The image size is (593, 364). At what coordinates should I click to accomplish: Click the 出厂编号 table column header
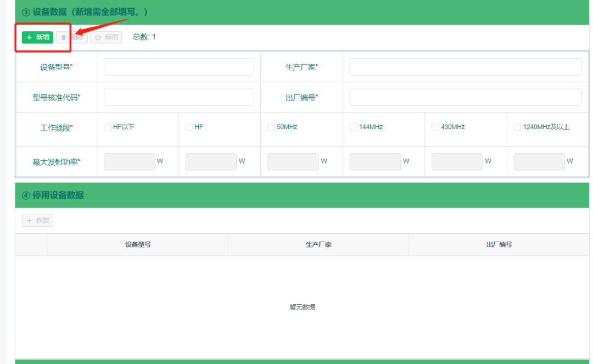(499, 244)
